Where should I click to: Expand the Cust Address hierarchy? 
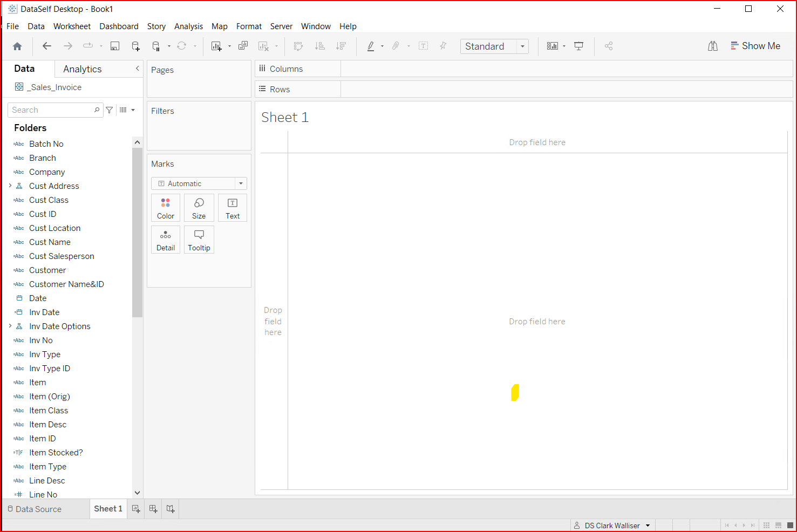pos(10,186)
